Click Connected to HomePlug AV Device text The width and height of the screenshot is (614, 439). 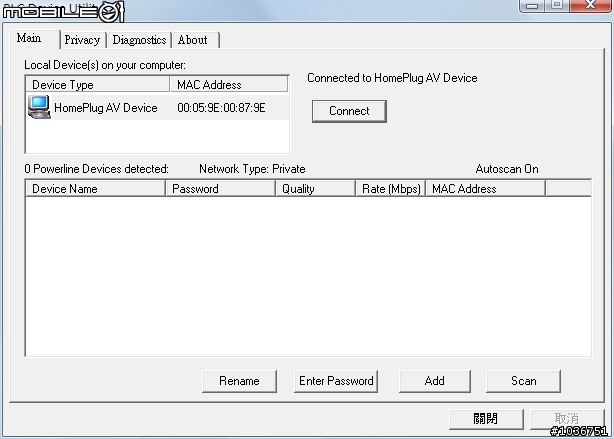392,78
